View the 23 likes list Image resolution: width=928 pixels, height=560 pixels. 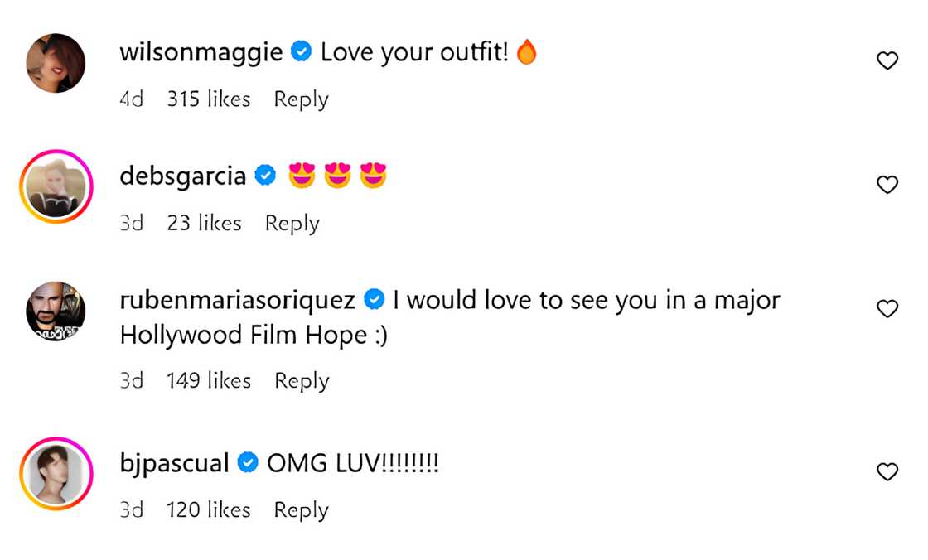204,224
